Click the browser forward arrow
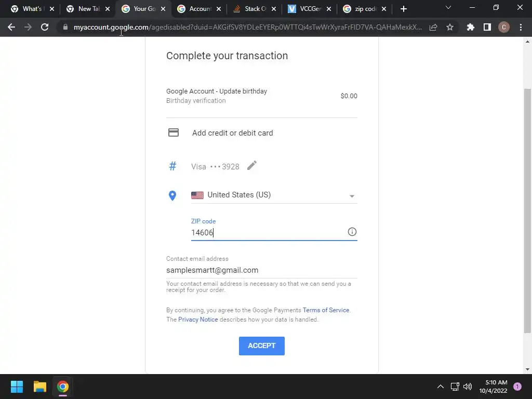Screen dimensions: 532x399 (x=28, y=27)
